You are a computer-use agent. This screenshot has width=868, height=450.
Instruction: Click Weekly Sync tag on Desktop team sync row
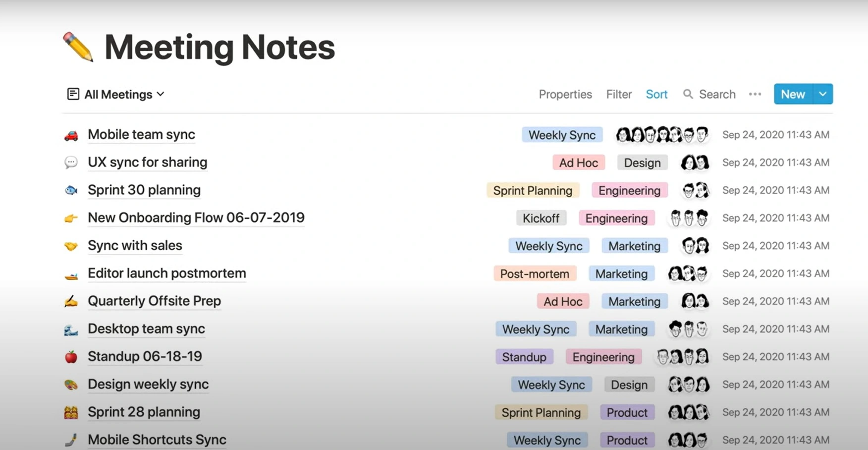(536, 329)
